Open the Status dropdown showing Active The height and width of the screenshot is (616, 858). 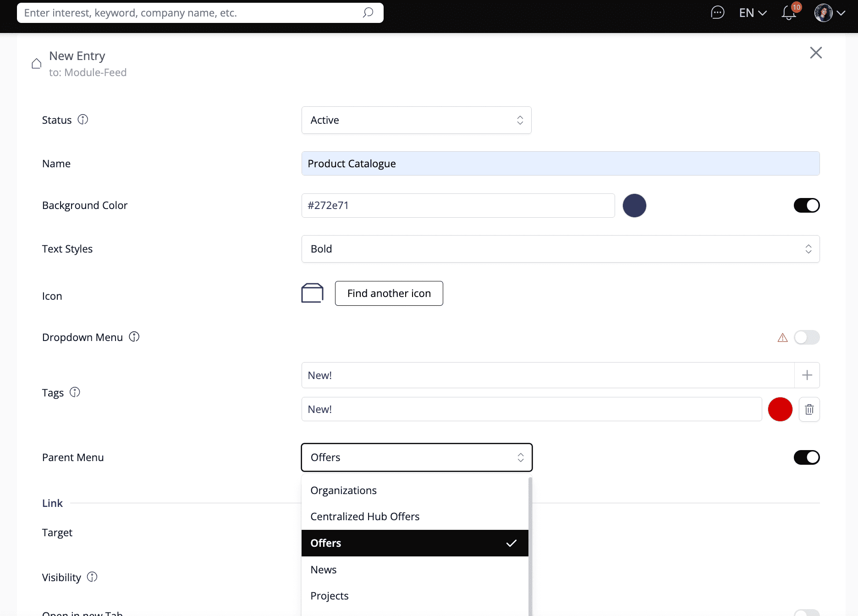416,120
